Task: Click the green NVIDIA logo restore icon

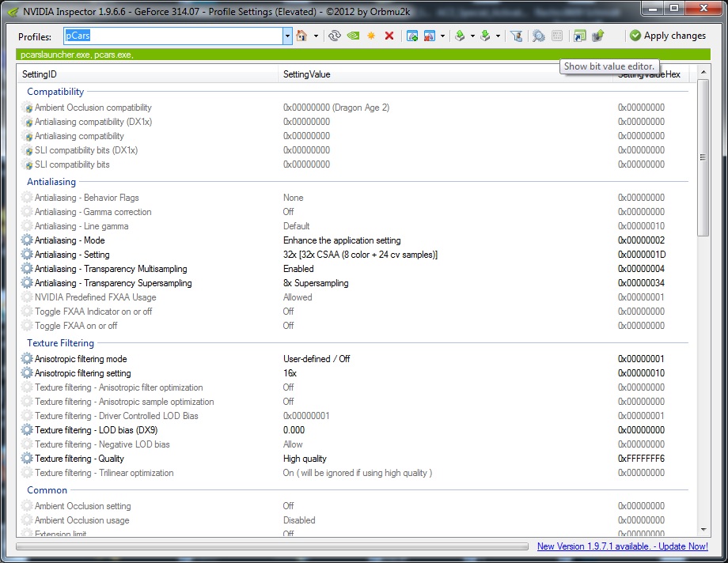Action: (354, 36)
